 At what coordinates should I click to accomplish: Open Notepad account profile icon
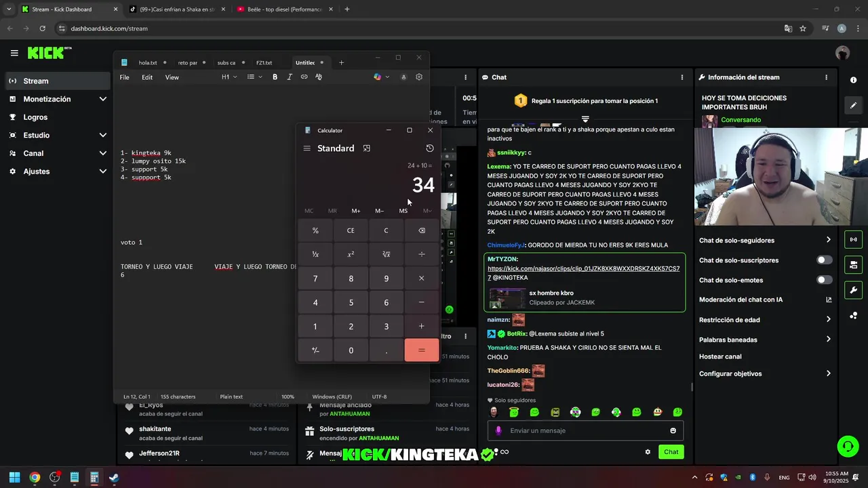[403, 77]
